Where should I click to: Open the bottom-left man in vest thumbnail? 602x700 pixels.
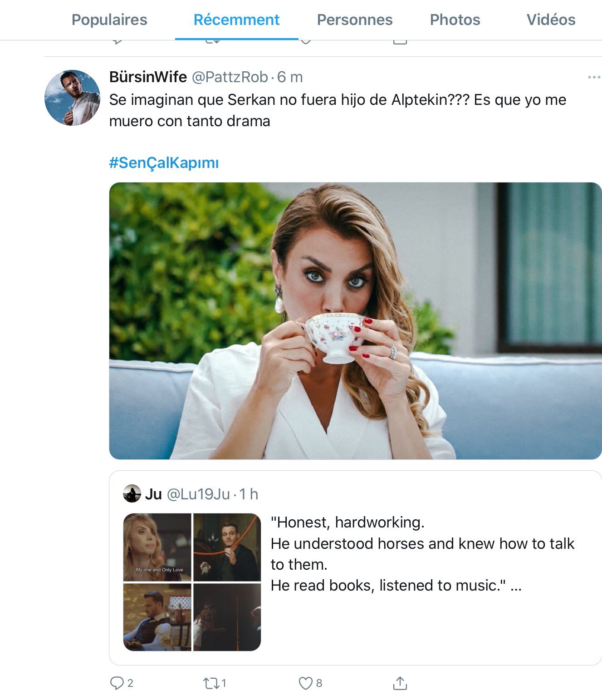coord(157,617)
